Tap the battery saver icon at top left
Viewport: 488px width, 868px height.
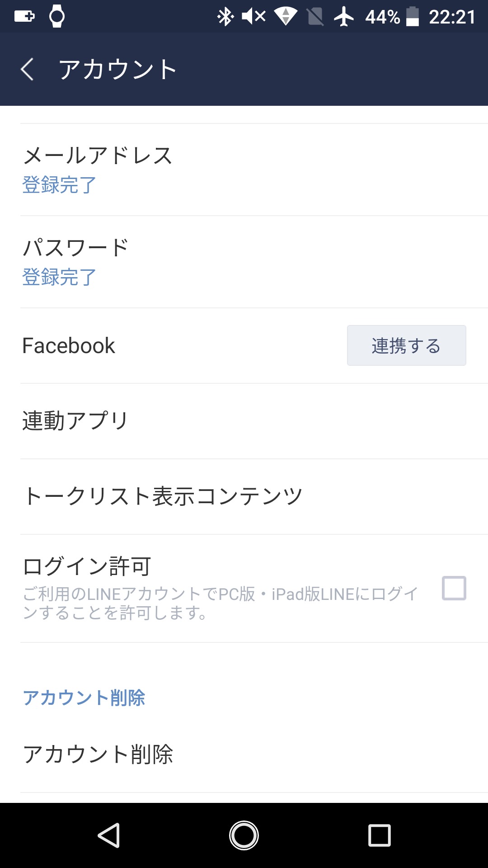24,17
